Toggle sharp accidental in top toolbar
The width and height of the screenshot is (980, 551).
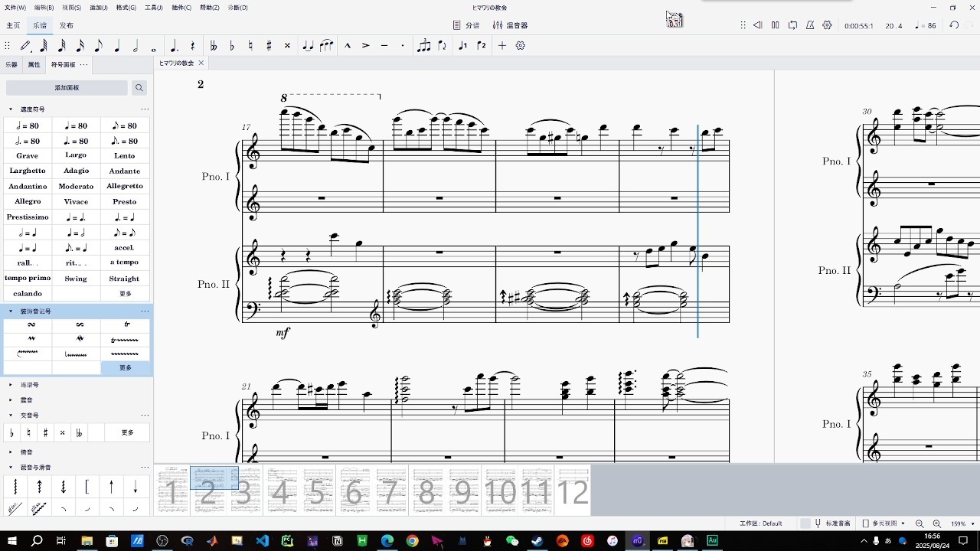pos(269,46)
